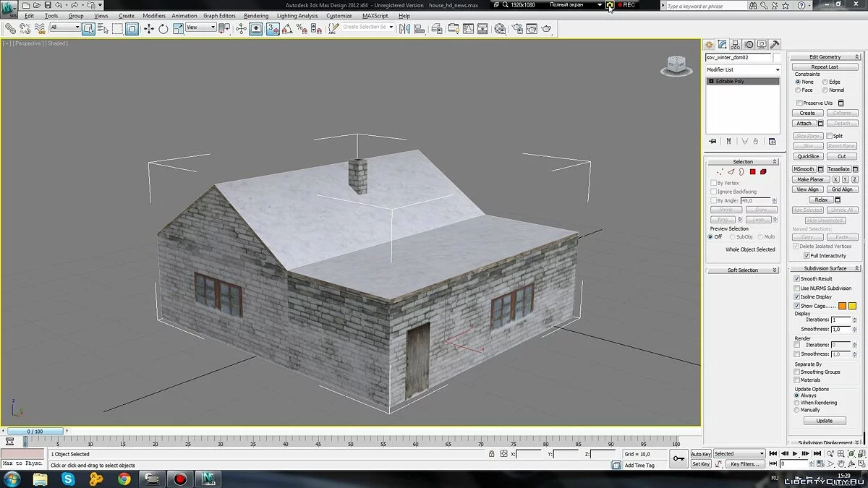Click the orange Show Cage color swatch

point(842,306)
